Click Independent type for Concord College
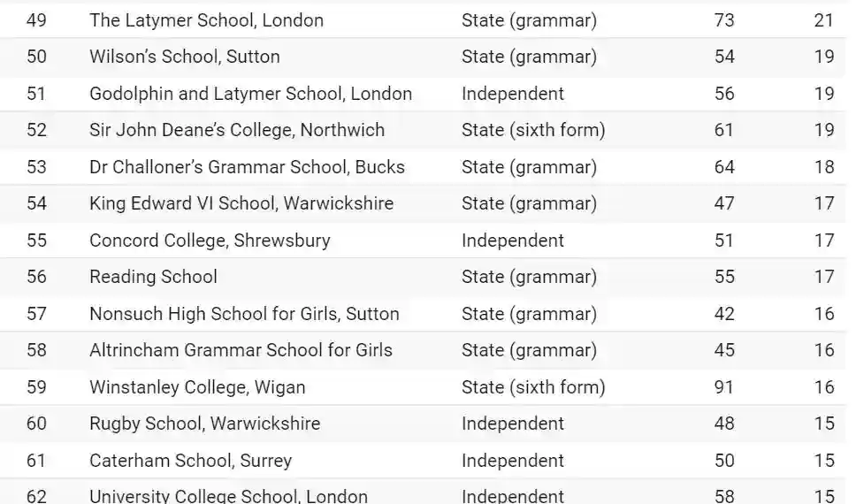 click(x=513, y=241)
